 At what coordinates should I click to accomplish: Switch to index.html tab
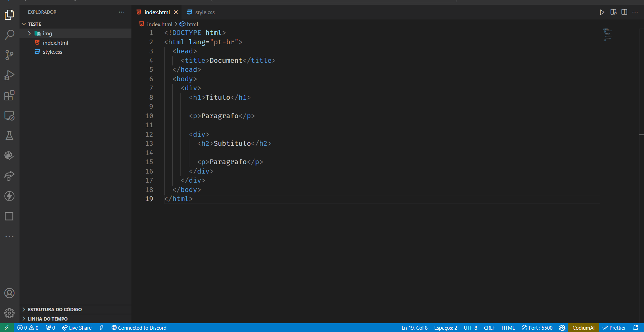click(157, 12)
